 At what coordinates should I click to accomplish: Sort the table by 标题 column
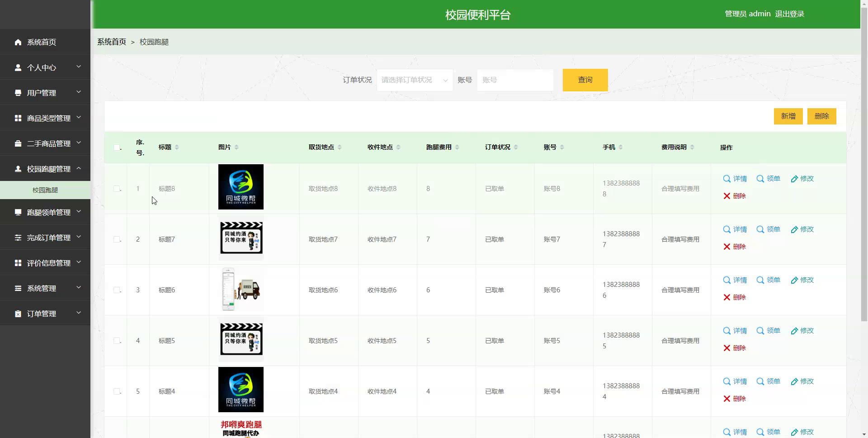(x=177, y=147)
